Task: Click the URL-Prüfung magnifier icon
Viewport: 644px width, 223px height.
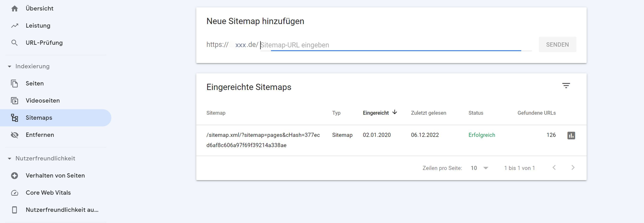Action: click(x=15, y=43)
